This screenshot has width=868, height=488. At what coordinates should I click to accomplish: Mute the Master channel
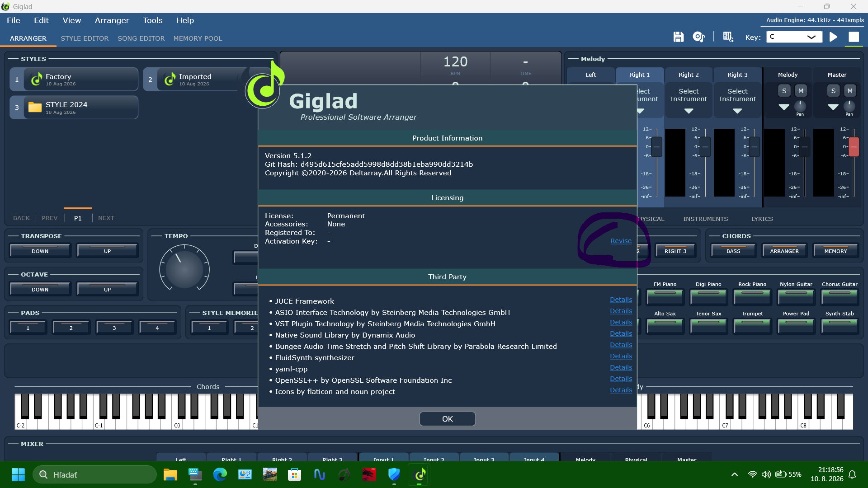pyautogui.click(x=850, y=91)
